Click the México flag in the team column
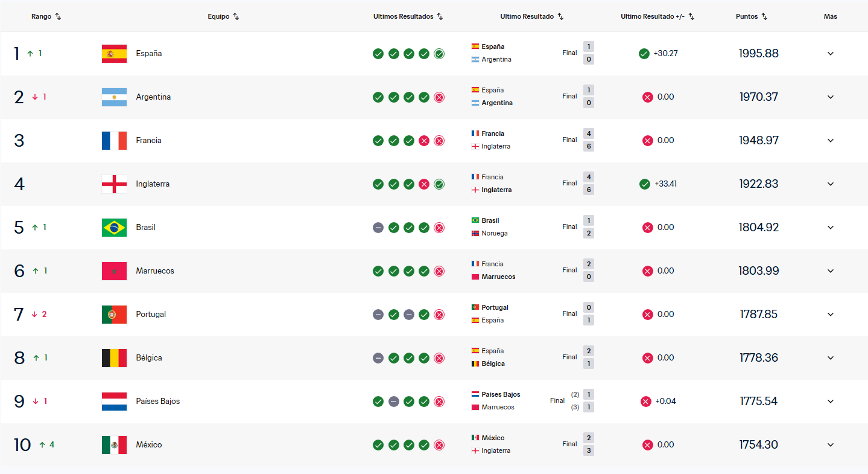Image resolution: width=868 pixels, height=474 pixels. point(114,445)
